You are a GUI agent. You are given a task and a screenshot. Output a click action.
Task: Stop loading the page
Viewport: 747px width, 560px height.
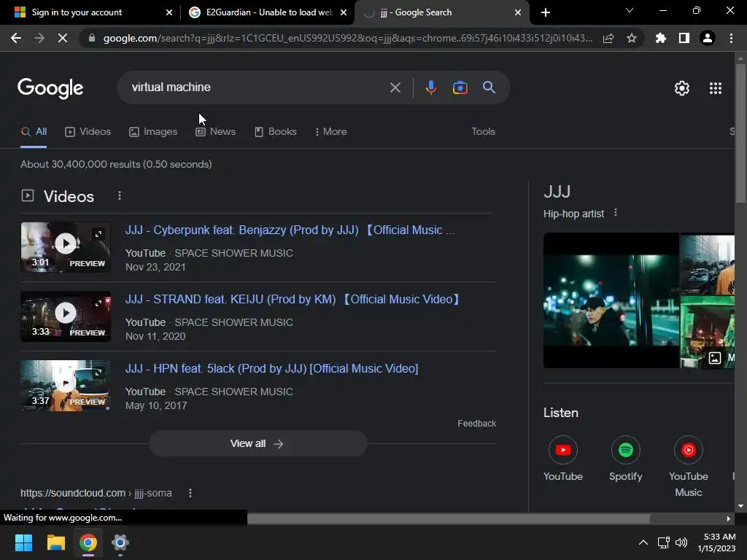(x=63, y=38)
